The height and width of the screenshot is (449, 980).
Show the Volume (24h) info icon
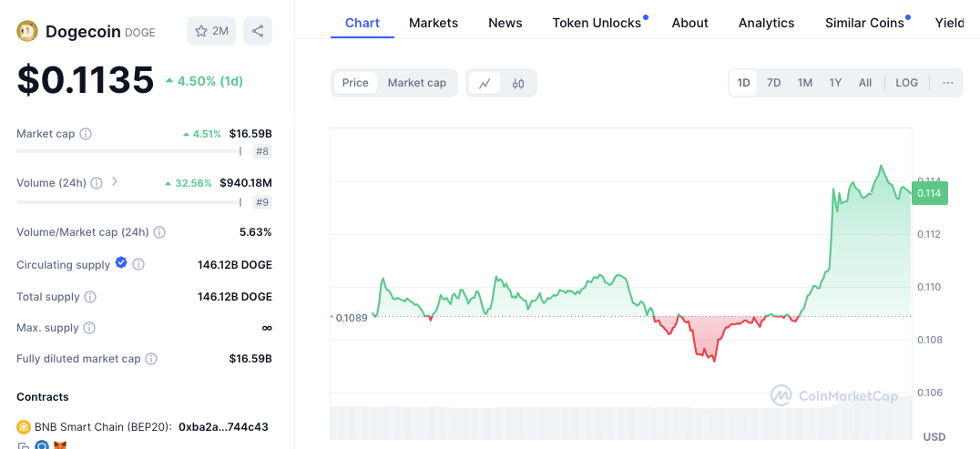click(x=97, y=183)
